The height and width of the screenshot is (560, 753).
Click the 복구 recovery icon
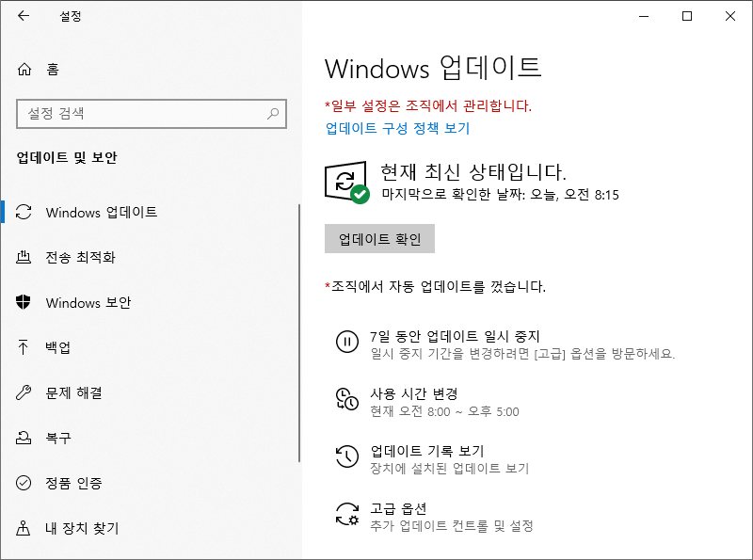(x=24, y=438)
